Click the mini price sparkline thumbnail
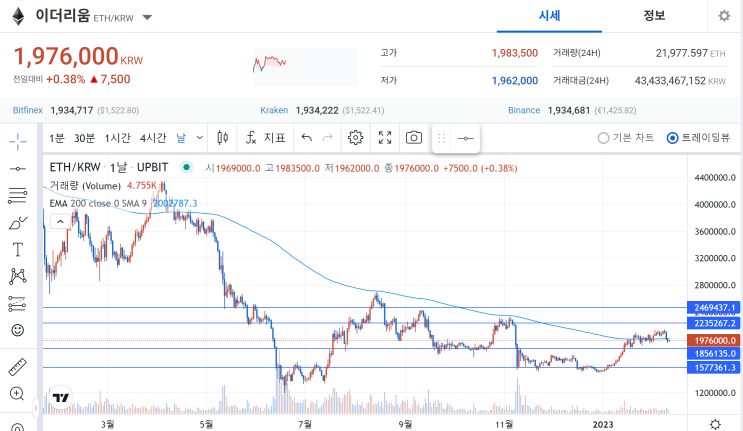Viewport: 743px width, 431px height. 306,66
